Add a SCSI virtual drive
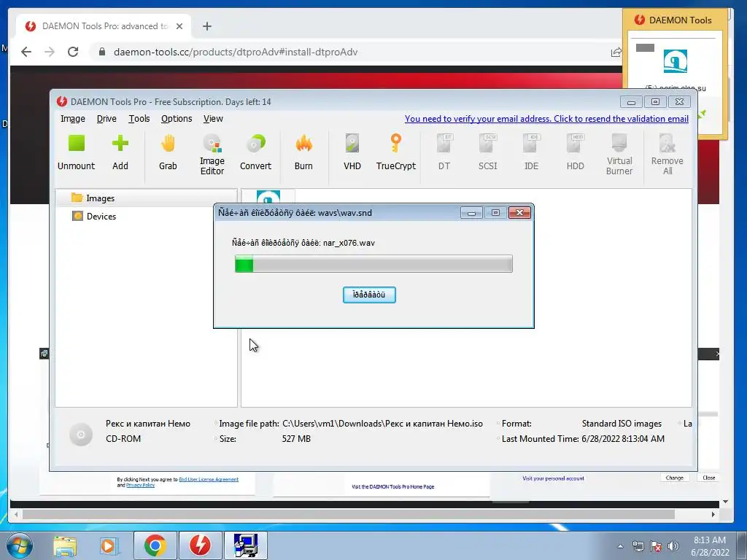 488,152
